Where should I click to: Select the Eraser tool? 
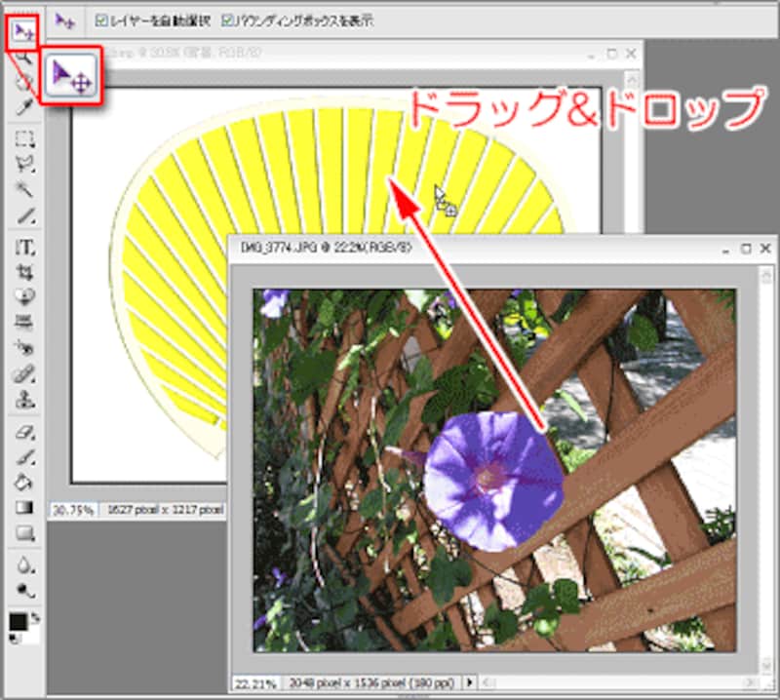click(x=24, y=432)
